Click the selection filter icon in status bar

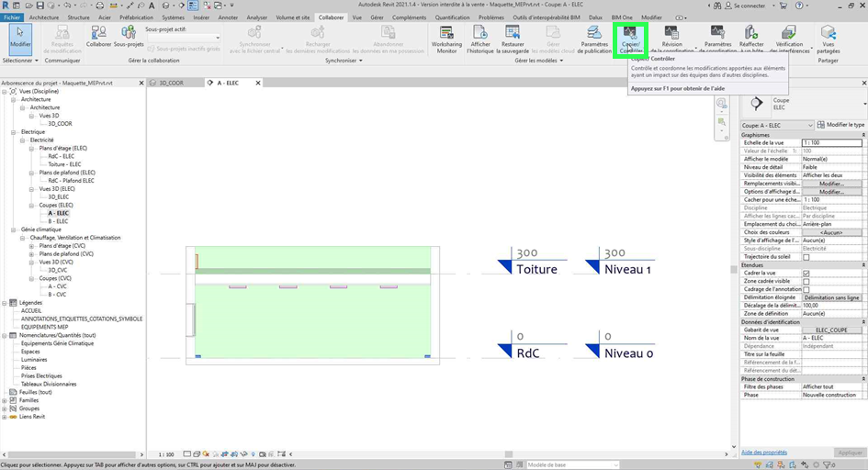(829, 465)
